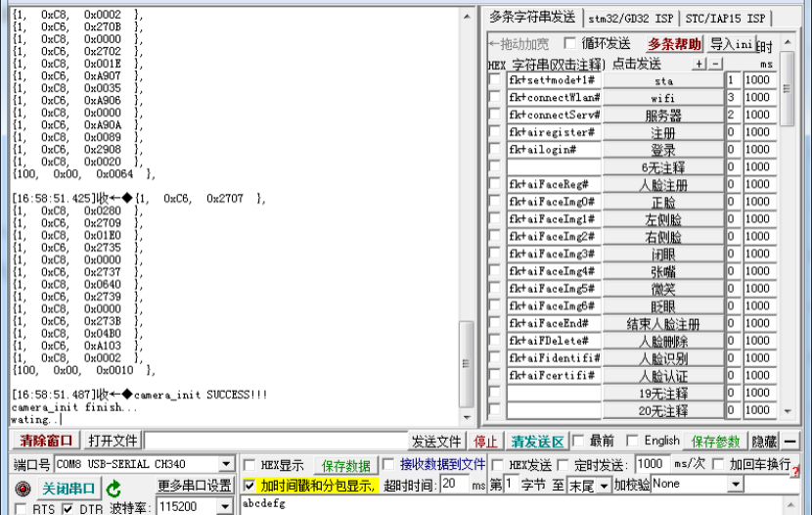Click the receive log scrollbar thumb
Image resolution: width=812 pixels, height=515 pixels.
click(x=466, y=363)
